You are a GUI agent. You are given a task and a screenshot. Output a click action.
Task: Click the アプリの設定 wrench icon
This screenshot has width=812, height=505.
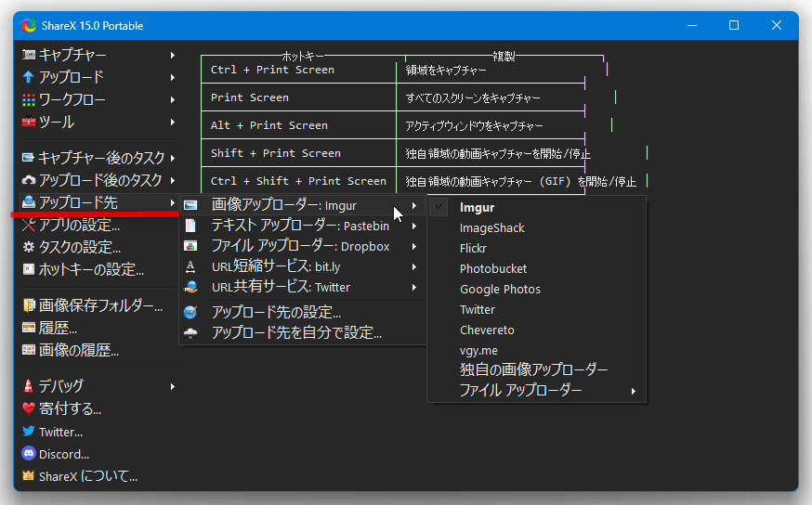click(29, 225)
